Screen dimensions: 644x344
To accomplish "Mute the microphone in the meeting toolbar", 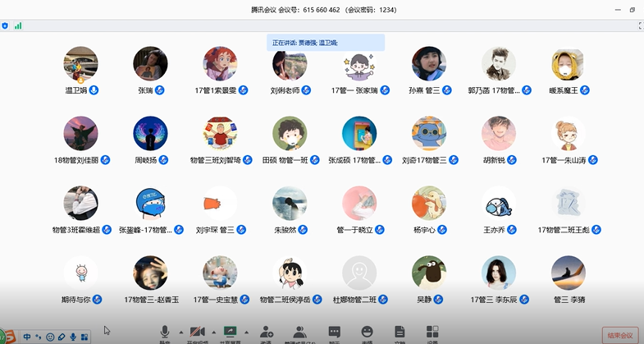I will (164, 332).
